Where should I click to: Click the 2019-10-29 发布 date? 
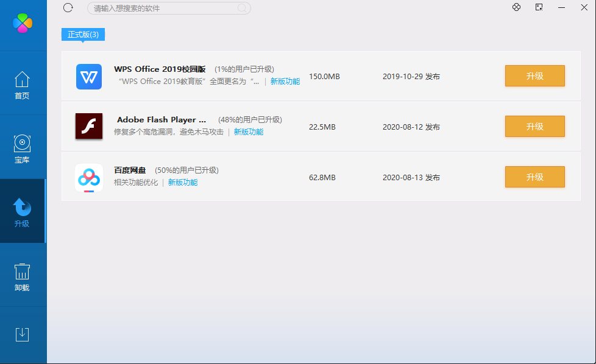coord(411,76)
